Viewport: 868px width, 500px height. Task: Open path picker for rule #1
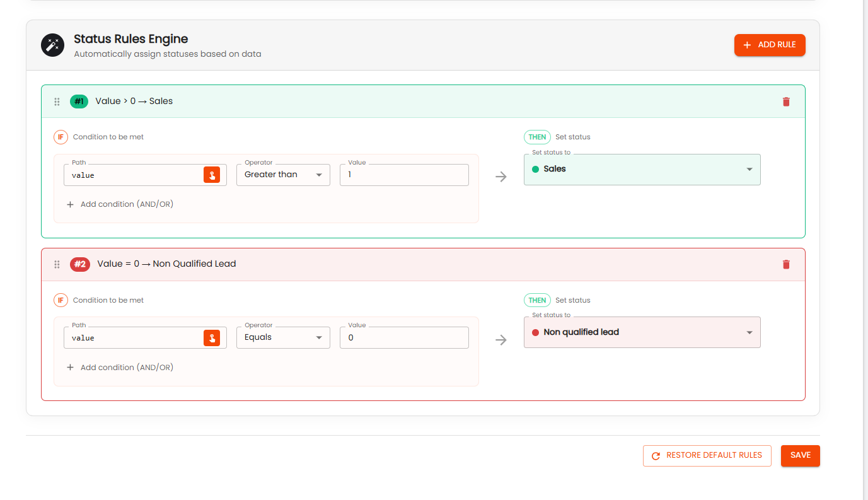(x=212, y=175)
